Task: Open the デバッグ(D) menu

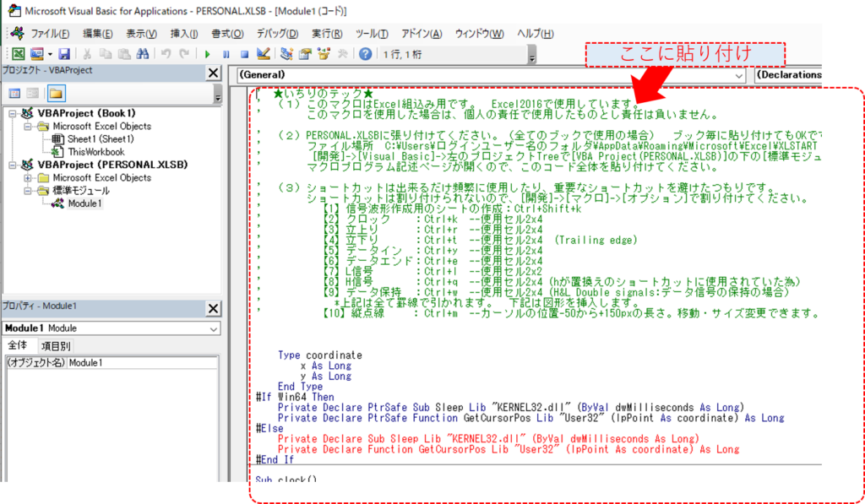Action: [x=277, y=34]
